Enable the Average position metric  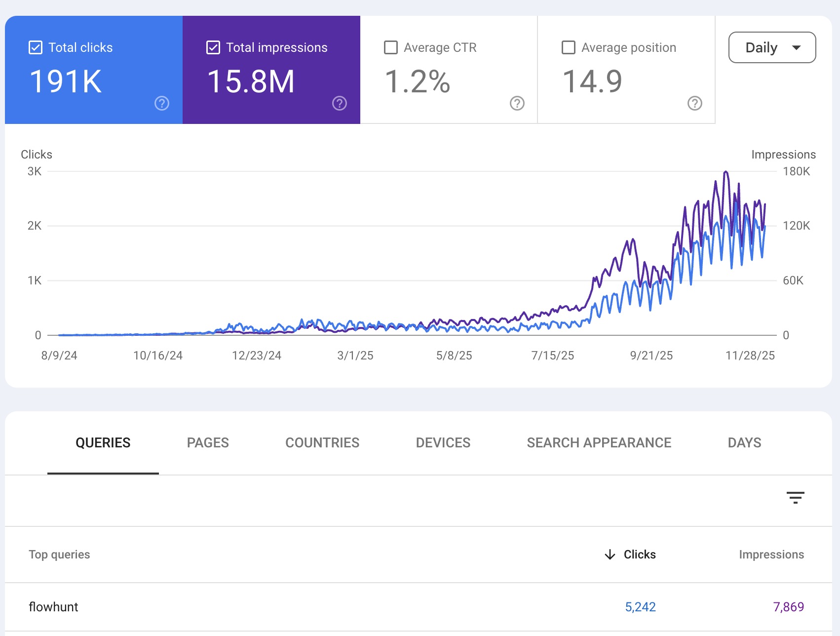click(568, 47)
